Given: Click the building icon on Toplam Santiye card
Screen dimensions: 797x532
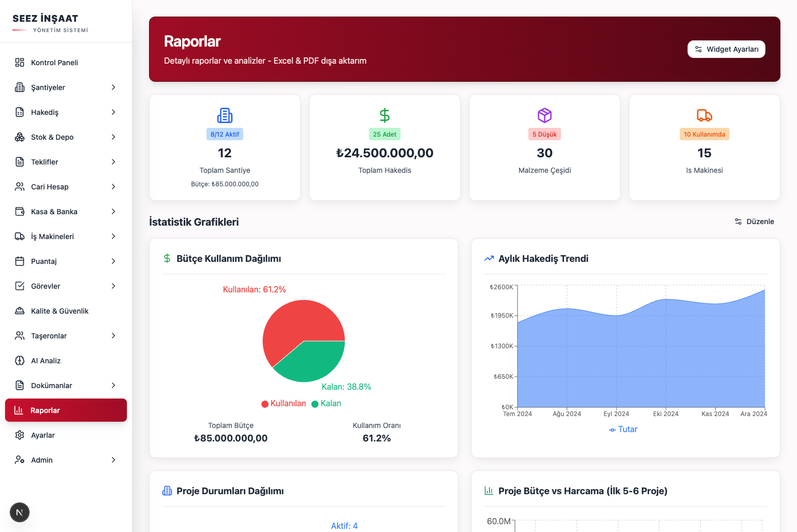Looking at the screenshot, I should point(225,115).
